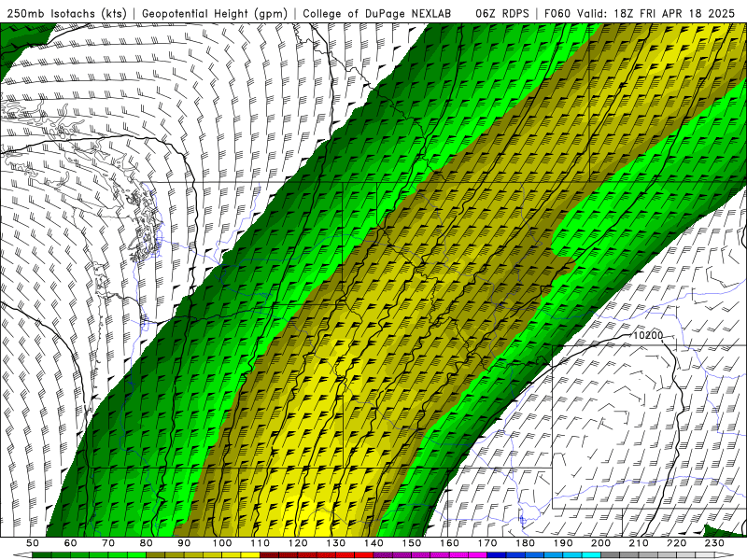Click the '250mb Isotachs (kts)' title text
This screenshot has height=560, width=747.
pyautogui.click(x=66, y=14)
